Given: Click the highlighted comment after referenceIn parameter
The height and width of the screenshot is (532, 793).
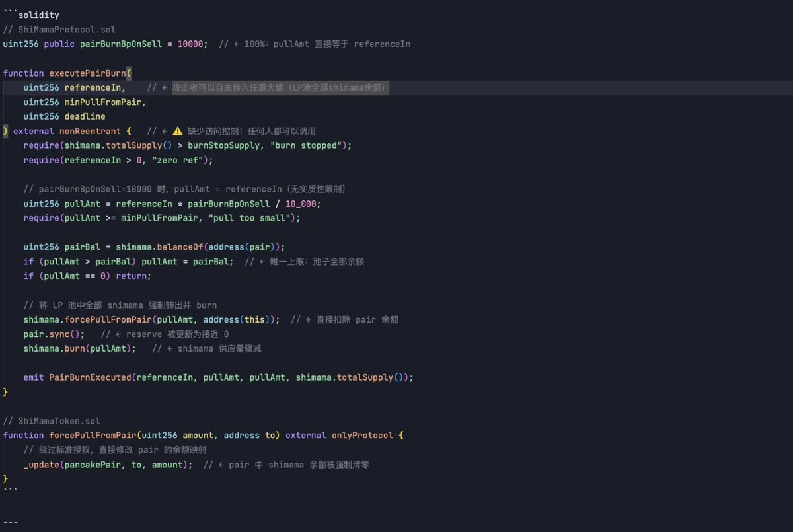Looking at the screenshot, I should tap(280, 88).
